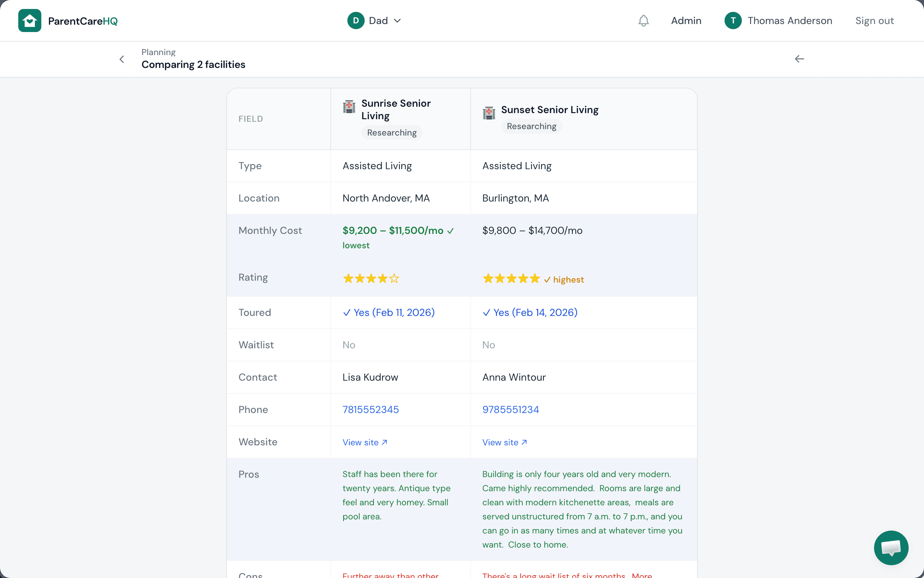Viewport: 924px width, 578px height.
Task: Click the Researching status for Sunset
Action: pos(531,126)
